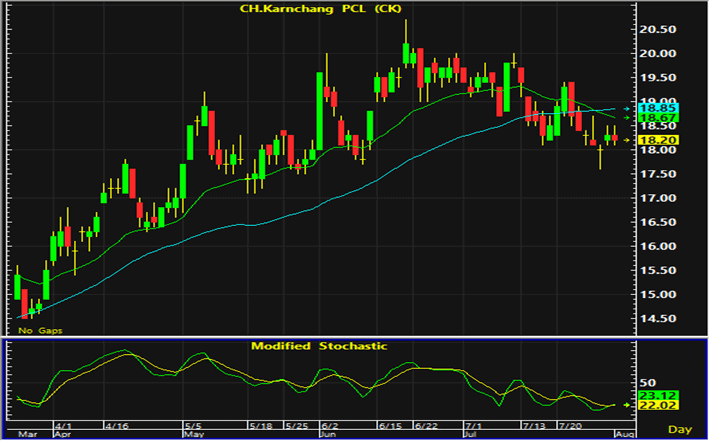Click the 20.00 price axis label

click(657, 54)
